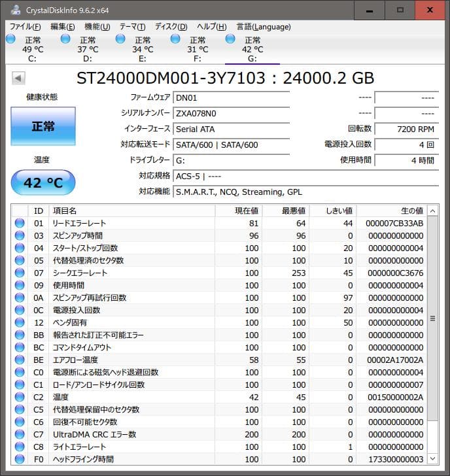Image resolution: width=450 pixels, height=476 pixels.
Task: Click status icon for 代替処理済のセクタ数 row
Action: [x=20, y=260]
